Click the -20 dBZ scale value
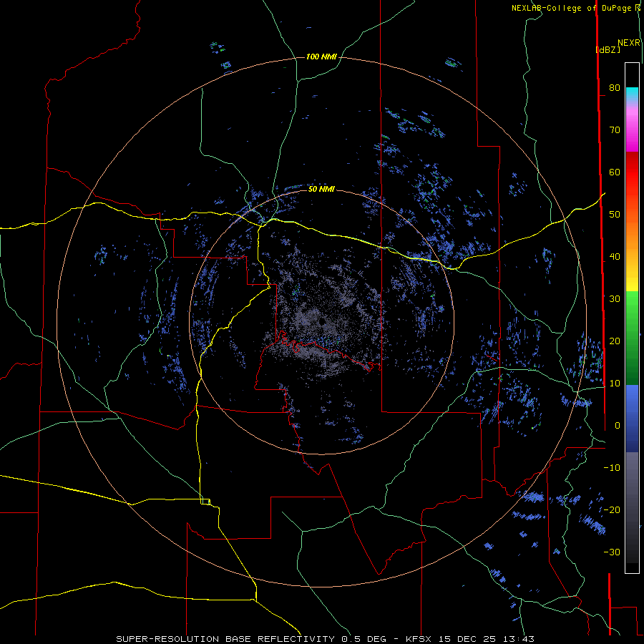Viewport: 644px width, 644px height. coord(612,510)
